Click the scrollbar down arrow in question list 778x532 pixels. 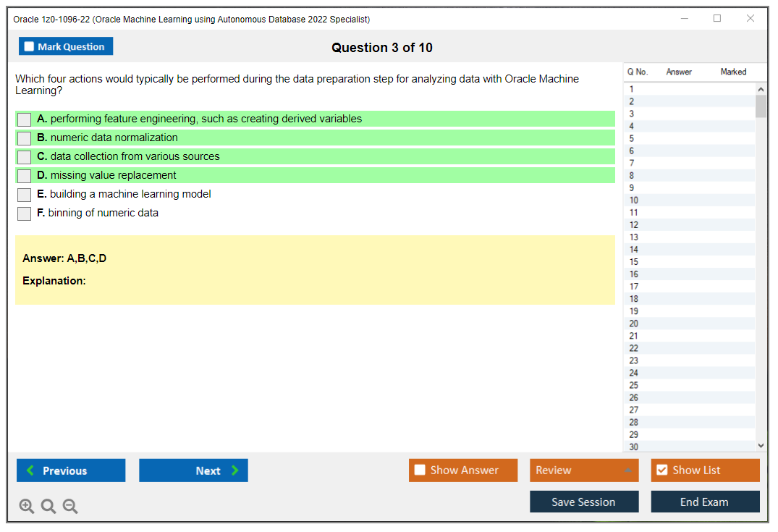click(761, 445)
